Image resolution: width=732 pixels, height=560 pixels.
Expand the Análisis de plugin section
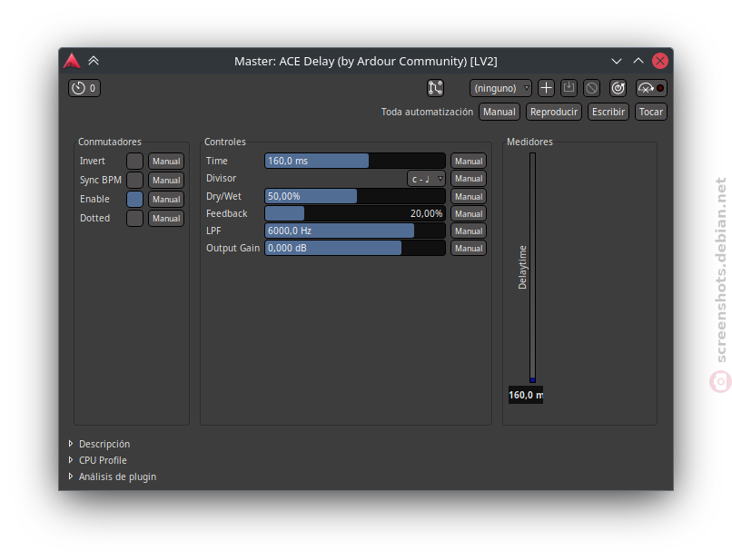click(113, 476)
